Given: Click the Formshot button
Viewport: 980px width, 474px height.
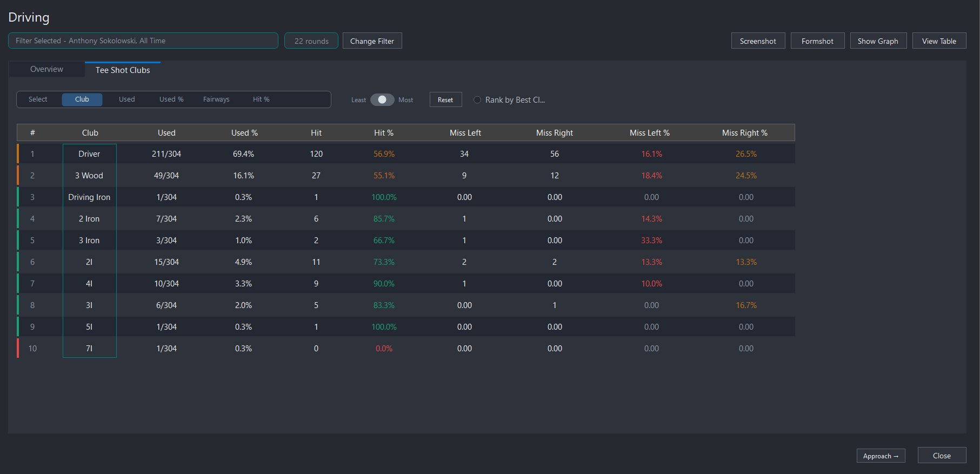Looking at the screenshot, I should point(817,41).
